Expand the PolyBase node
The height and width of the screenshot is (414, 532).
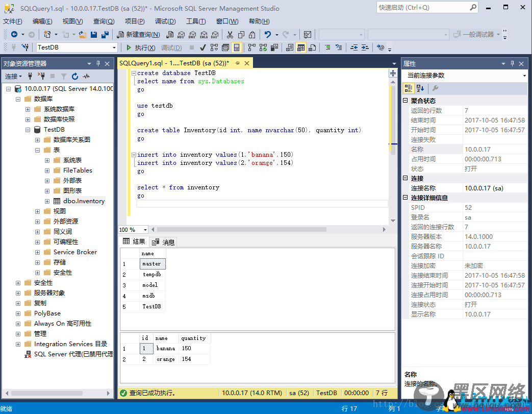coord(18,313)
